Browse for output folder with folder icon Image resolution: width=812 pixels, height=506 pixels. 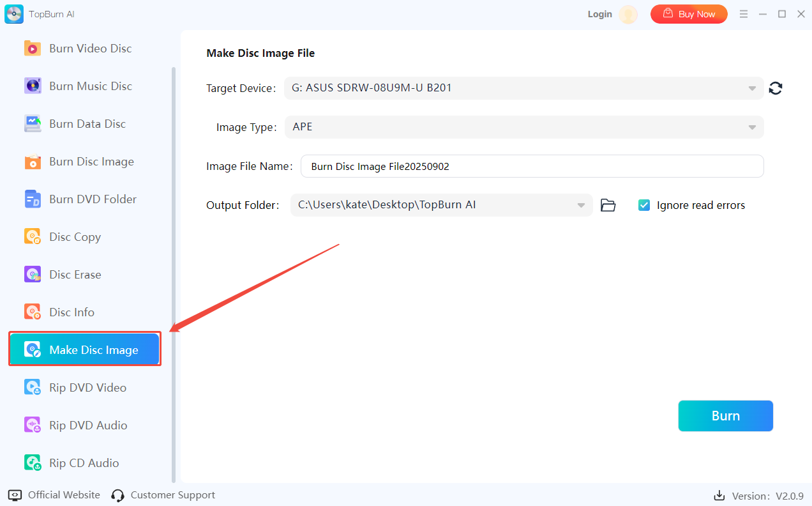[x=608, y=205]
